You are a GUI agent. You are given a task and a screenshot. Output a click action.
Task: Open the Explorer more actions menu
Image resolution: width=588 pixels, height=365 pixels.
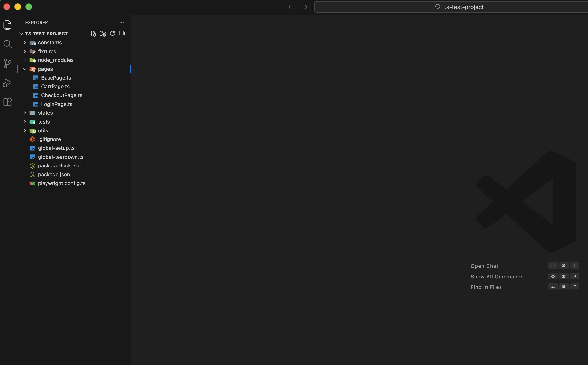[121, 22]
